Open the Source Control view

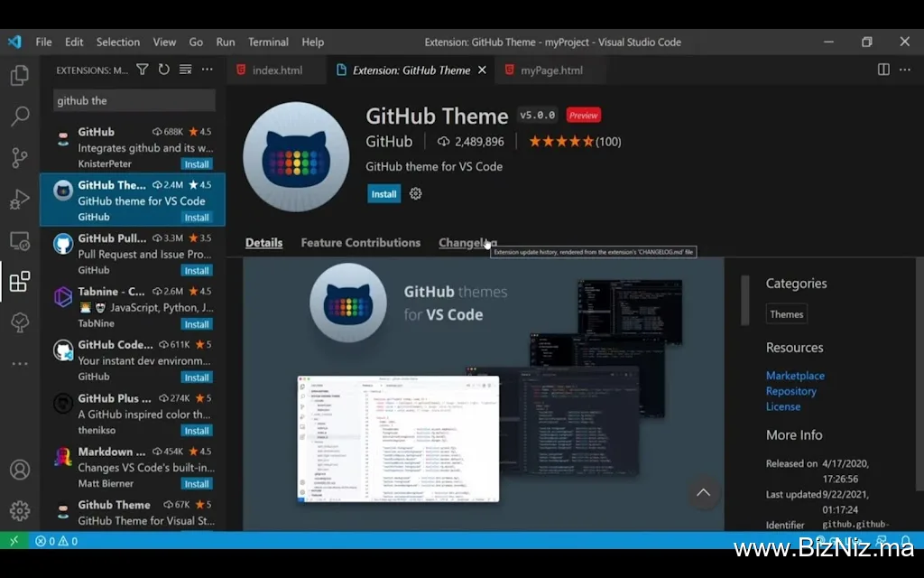(20, 157)
